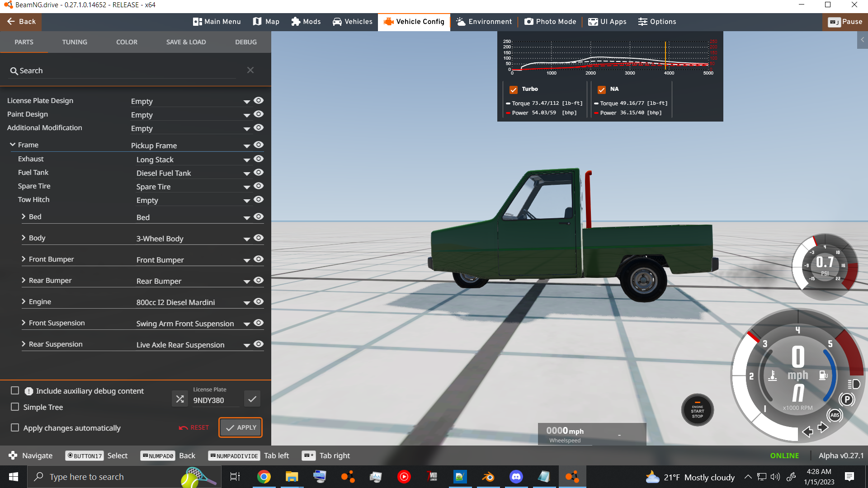The width and height of the screenshot is (868, 488).
Task: Toggle visibility of the Spare Tire
Action: tap(259, 186)
